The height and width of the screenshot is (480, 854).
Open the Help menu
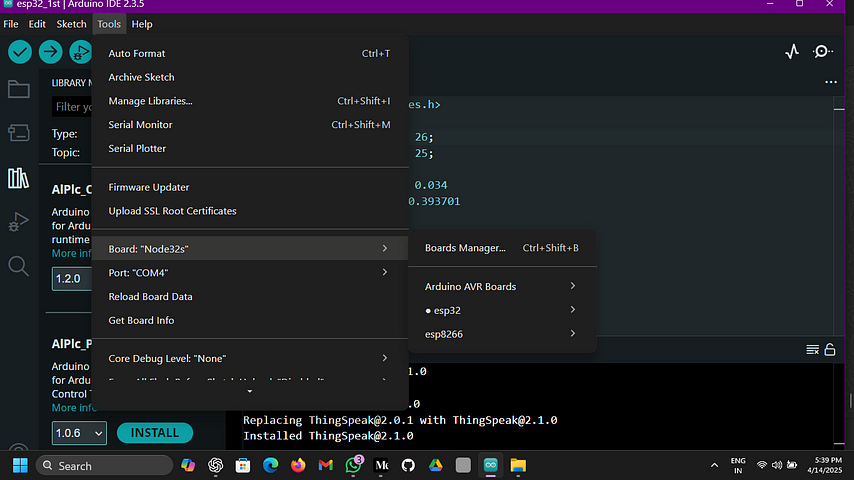(x=142, y=24)
